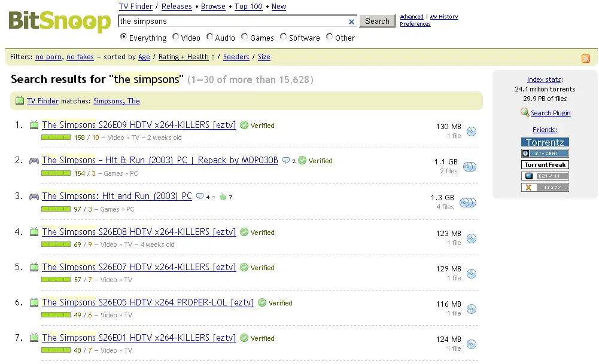The width and height of the screenshot is (599, 364).
Task: Click 1337X friend banner
Action: point(545,187)
